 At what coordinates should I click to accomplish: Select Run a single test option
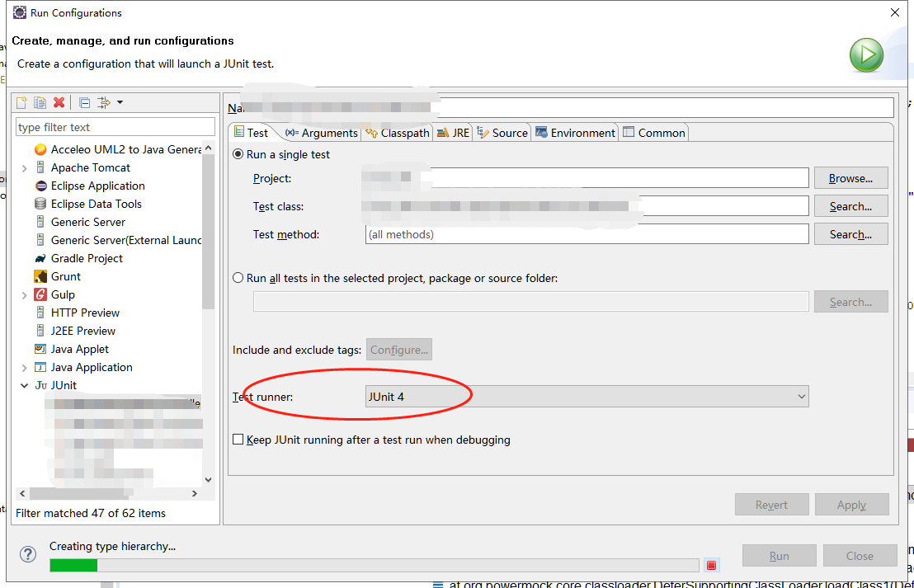[238, 154]
